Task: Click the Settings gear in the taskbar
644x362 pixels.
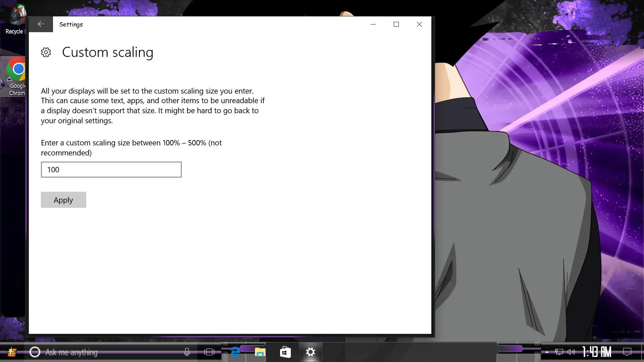Action: click(x=311, y=352)
